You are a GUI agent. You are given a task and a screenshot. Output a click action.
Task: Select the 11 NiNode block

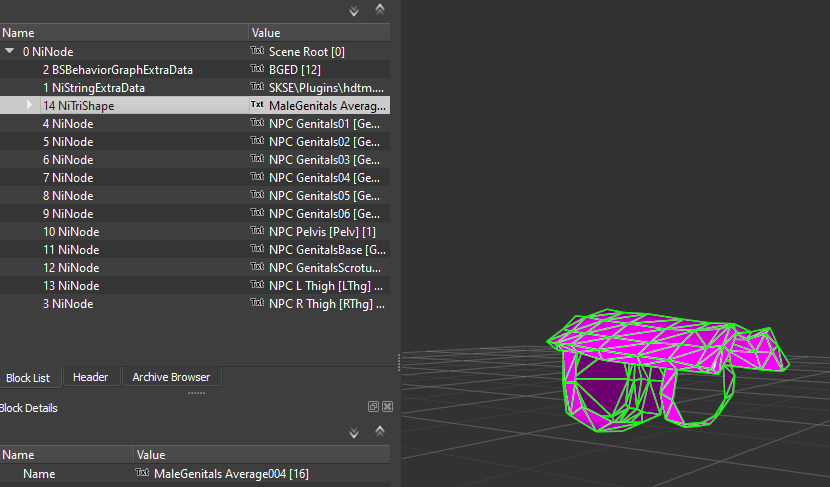(x=71, y=250)
